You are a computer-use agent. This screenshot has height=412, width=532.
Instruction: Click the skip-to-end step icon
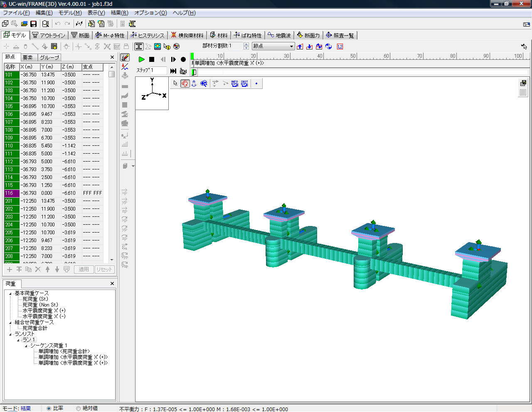173,71
